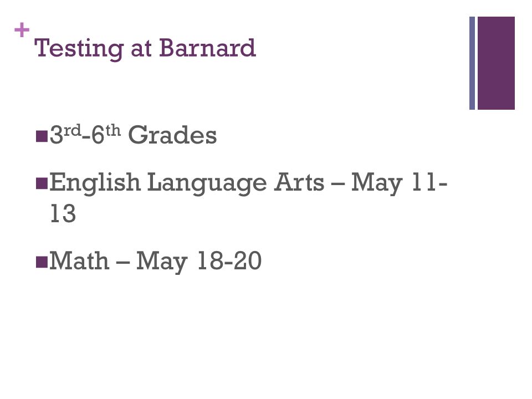Click the word Barnard in the title
The image size is (532, 399).
[x=207, y=48]
